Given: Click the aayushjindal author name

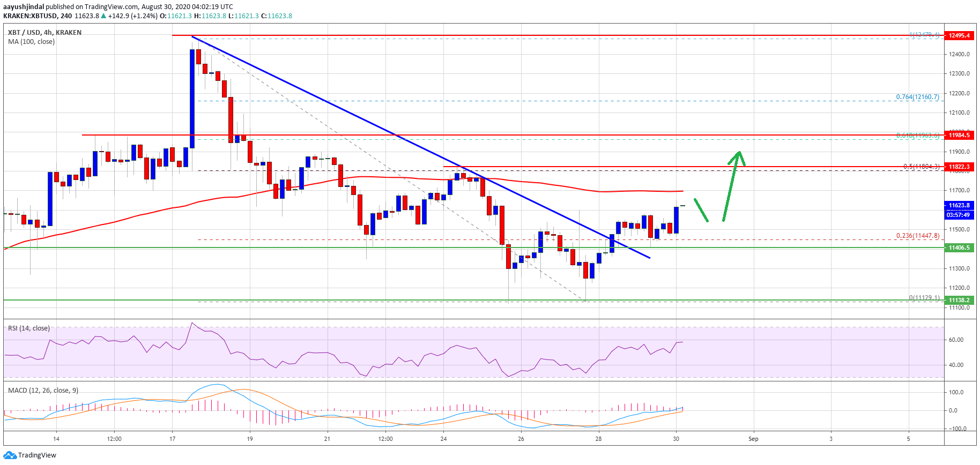Looking at the screenshot, I should (x=24, y=7).
